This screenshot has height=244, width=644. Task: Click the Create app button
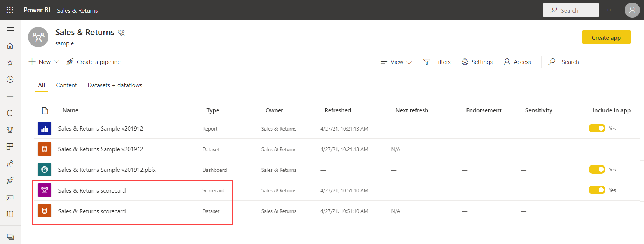[606, 37]
